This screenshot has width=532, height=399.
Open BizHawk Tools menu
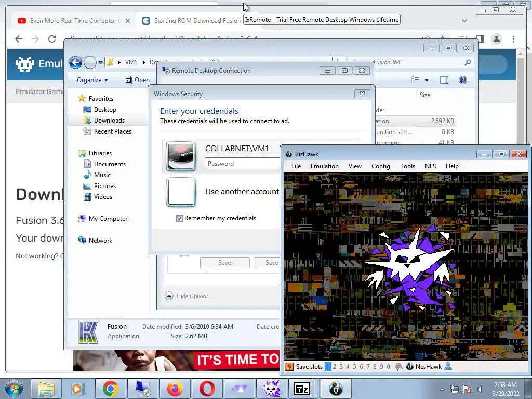click(x=407, y=166)
